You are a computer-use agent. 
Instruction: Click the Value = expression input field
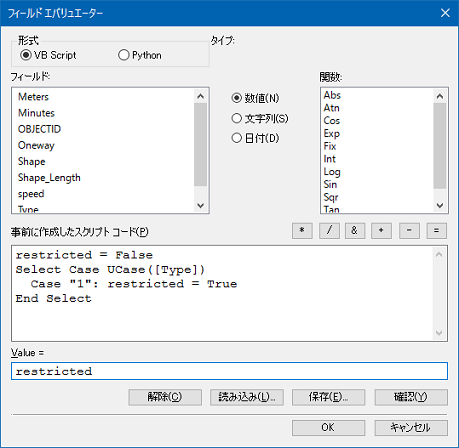[229, 371]
